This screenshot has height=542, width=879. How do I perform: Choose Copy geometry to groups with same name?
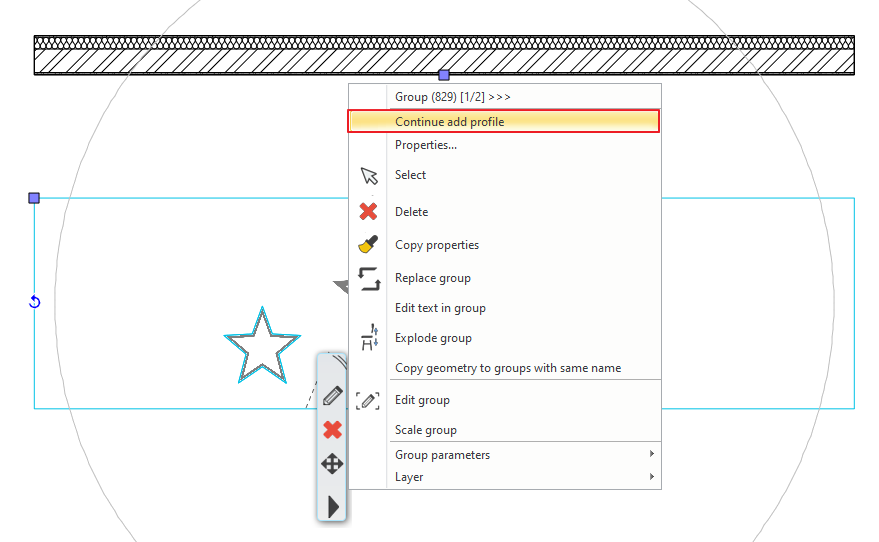pos(508,368)
